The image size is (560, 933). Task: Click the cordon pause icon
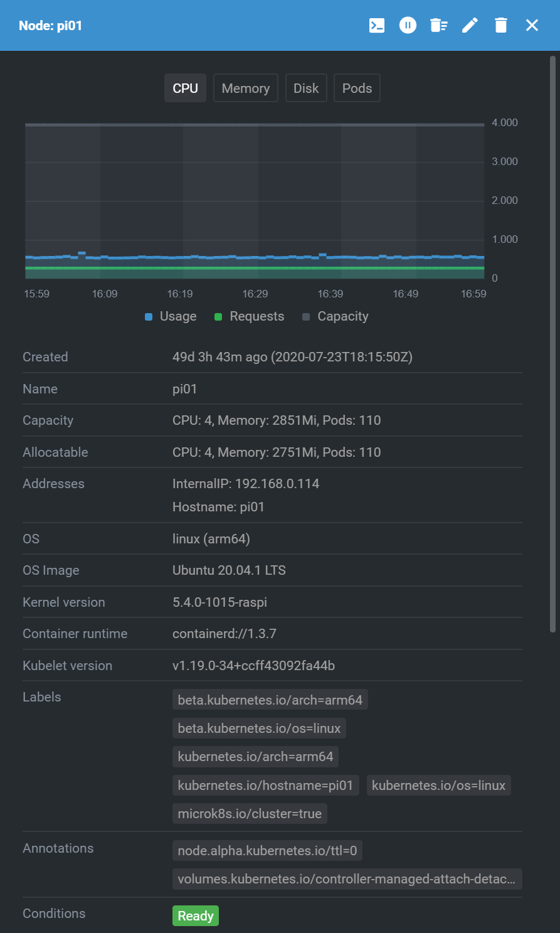click(x=408, y=25)
